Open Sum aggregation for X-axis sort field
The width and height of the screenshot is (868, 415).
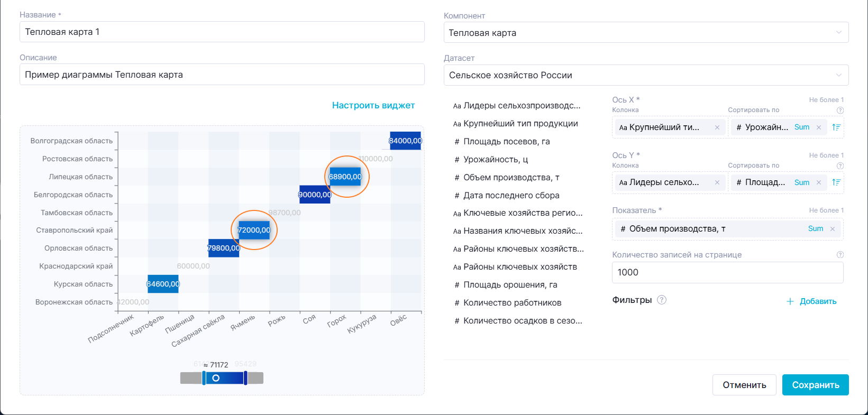coord(802,127)
